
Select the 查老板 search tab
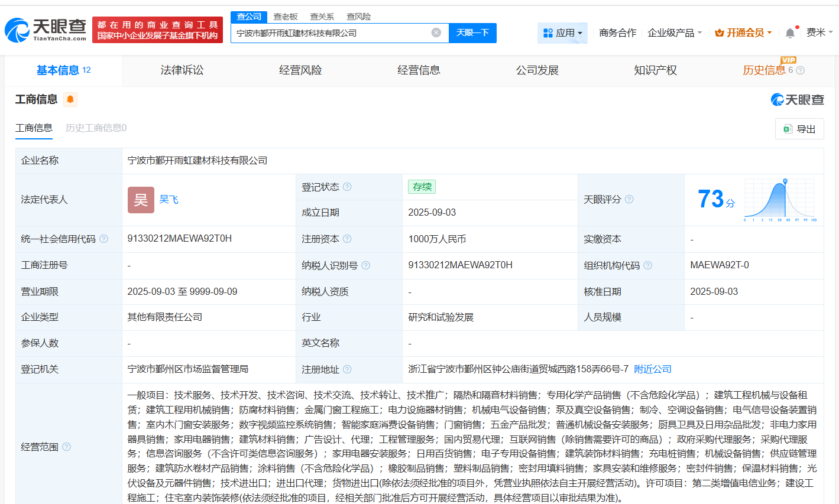284,17
